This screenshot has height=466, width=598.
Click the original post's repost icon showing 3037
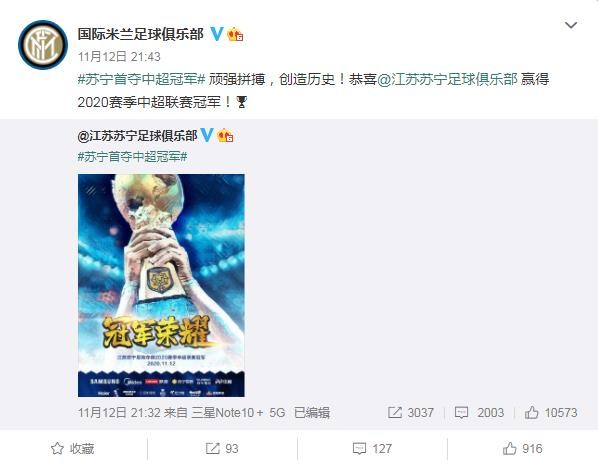tap(410, 412)
